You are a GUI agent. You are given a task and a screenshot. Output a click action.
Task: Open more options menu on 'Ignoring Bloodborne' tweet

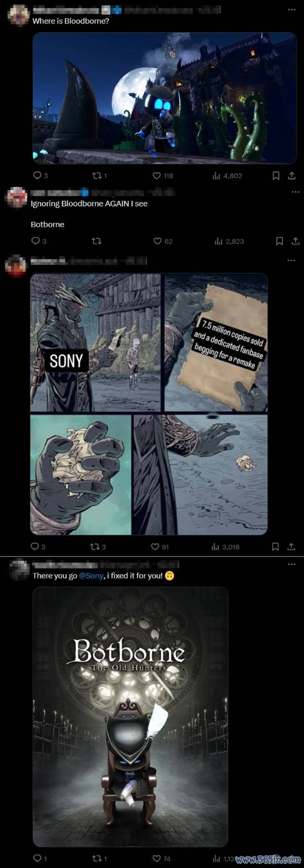295,193
